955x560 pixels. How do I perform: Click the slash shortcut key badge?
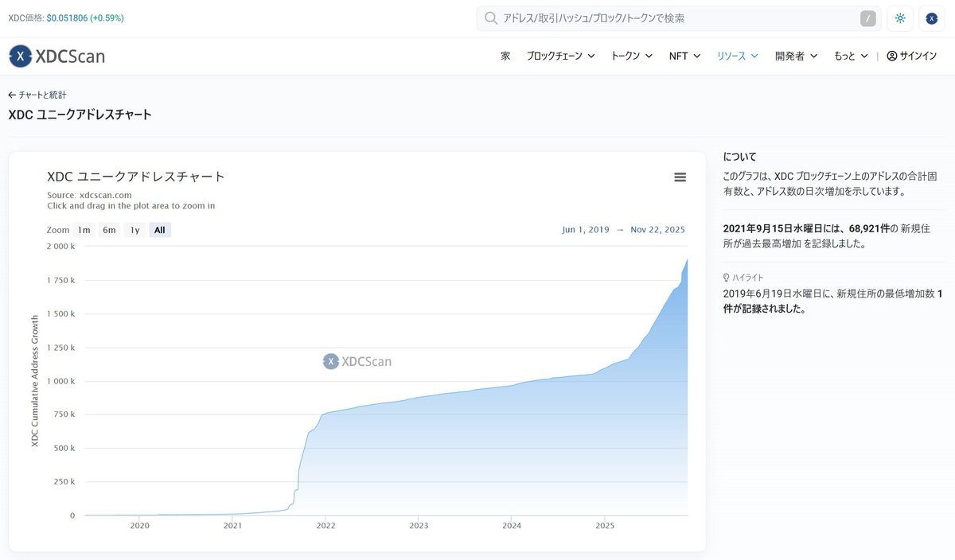pyautogui.click(x=867, y=18)
